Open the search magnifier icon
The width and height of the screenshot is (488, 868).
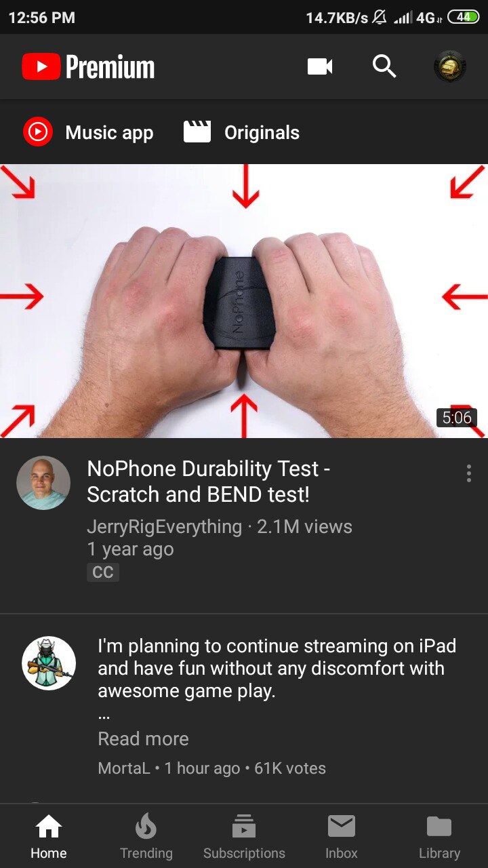coord(384,66)
